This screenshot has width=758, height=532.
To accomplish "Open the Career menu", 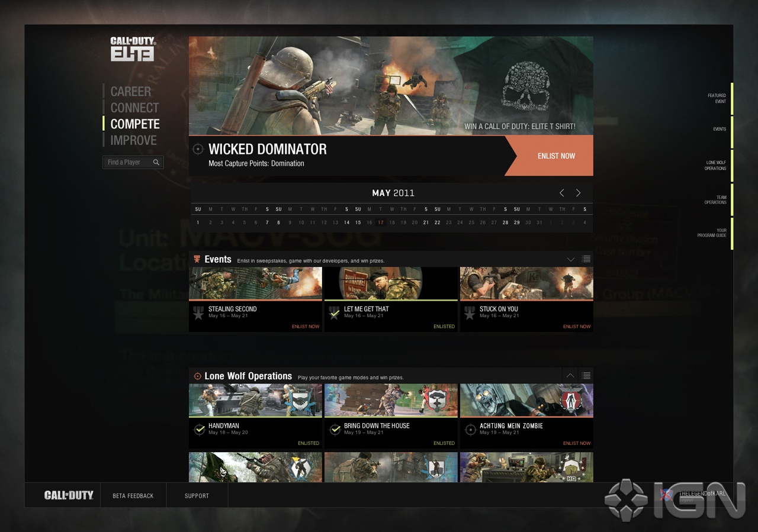I will (130, 92).
